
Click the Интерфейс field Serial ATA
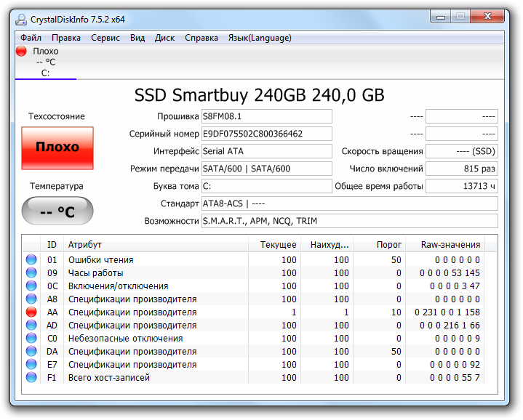pyautogui.click(x=266, y=151)
